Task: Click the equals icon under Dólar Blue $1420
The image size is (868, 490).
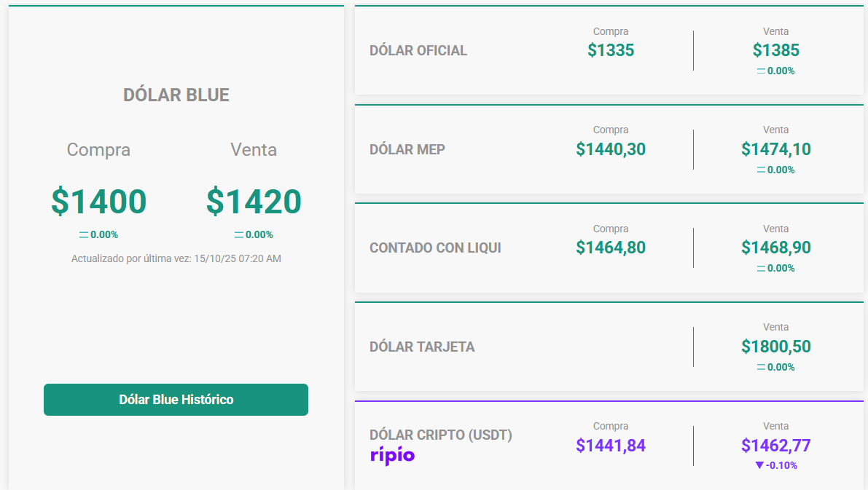Action: [238, 235]
